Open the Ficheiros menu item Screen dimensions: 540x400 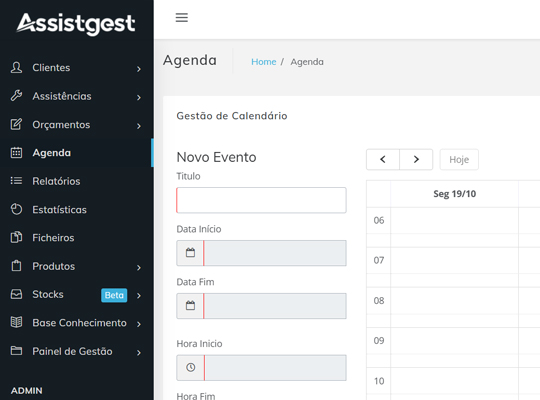point(76,238)
